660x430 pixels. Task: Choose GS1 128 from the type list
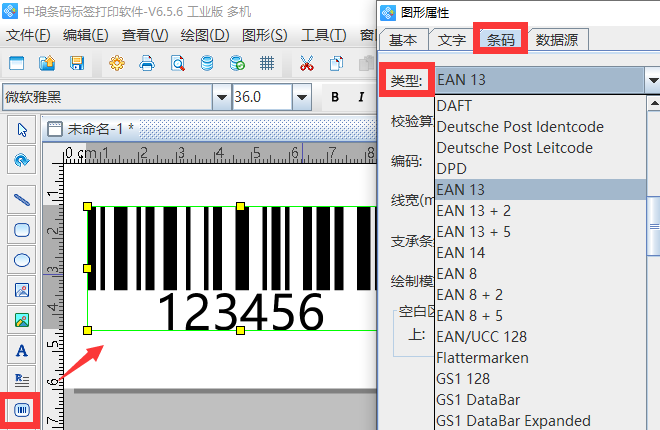[x=463, y=379]
